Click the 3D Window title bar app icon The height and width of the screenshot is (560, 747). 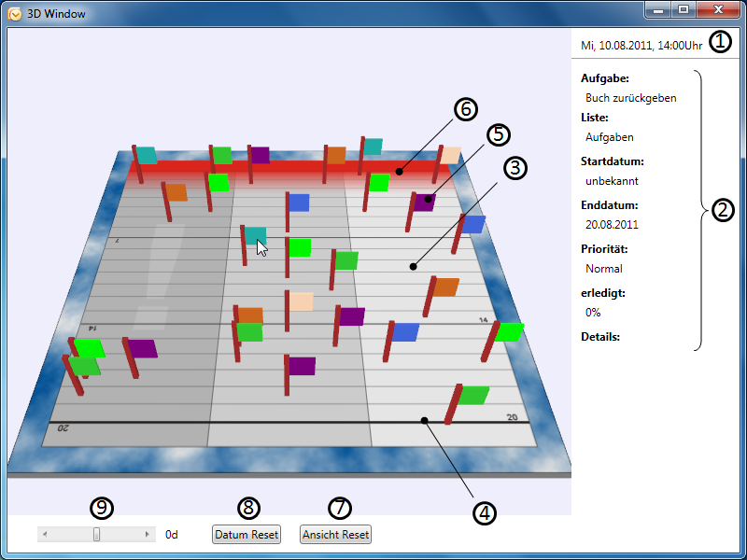(16, 13)
